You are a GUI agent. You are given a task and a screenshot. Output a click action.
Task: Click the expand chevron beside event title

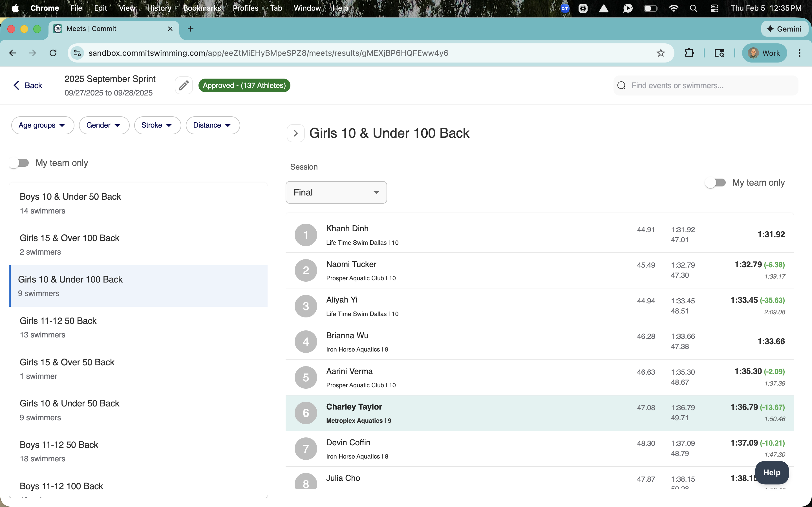[x=295, y=133]
